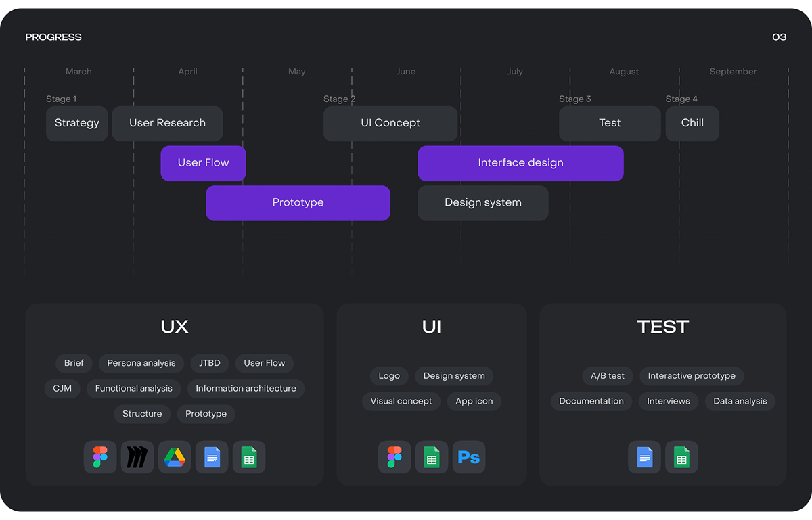Click the Google Docs icon under UX
This screenshot has height=520, width=812.
coord(212,457)
